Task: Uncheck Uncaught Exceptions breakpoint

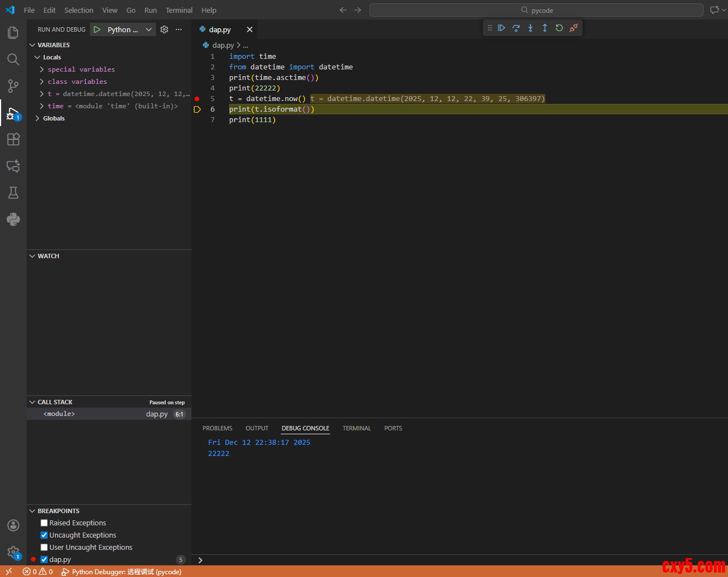Action: [x=44, y=535]
